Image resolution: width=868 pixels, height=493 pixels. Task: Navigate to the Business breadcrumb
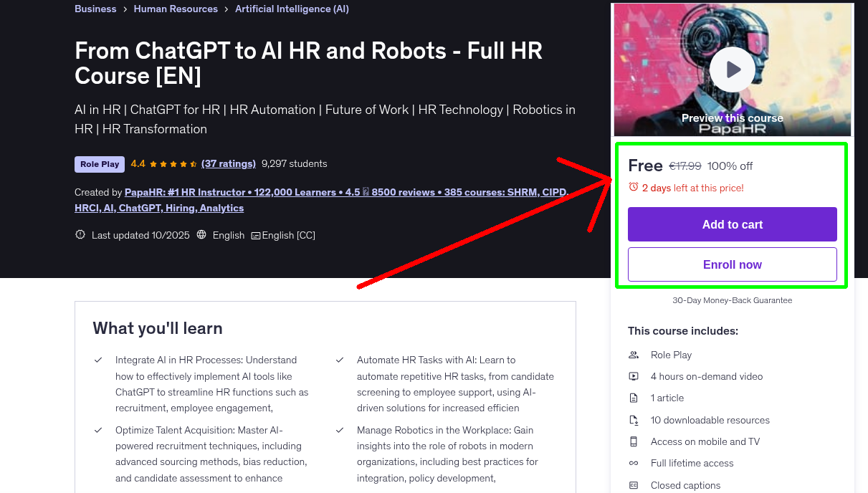95,9
